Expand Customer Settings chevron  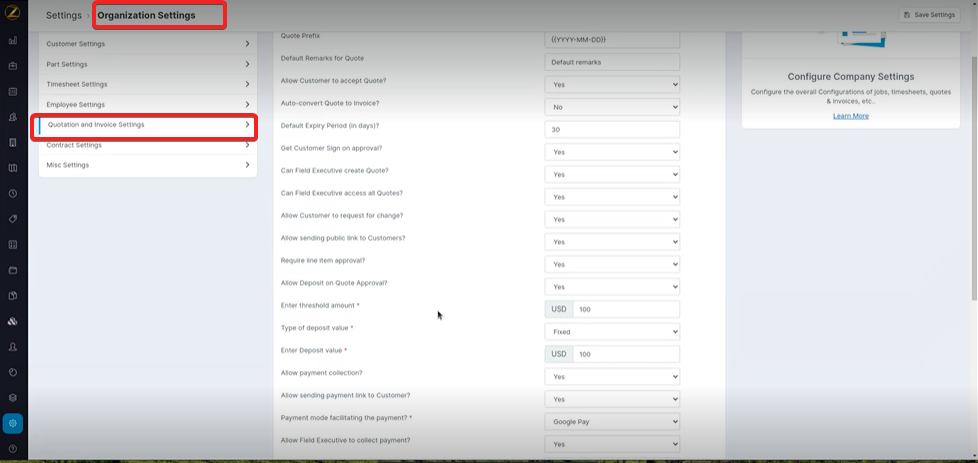247,44
